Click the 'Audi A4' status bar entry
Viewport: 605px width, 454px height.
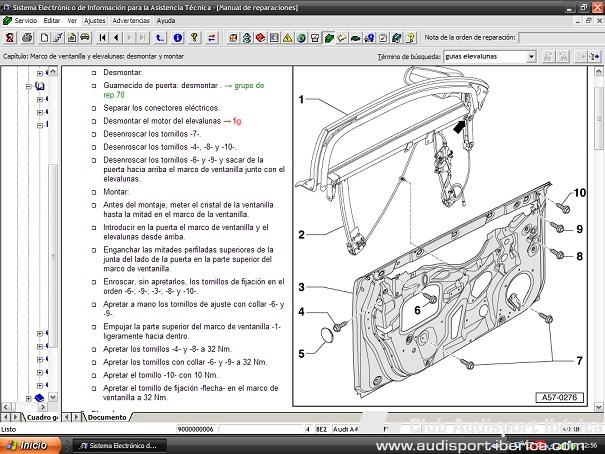pos(346,429)
